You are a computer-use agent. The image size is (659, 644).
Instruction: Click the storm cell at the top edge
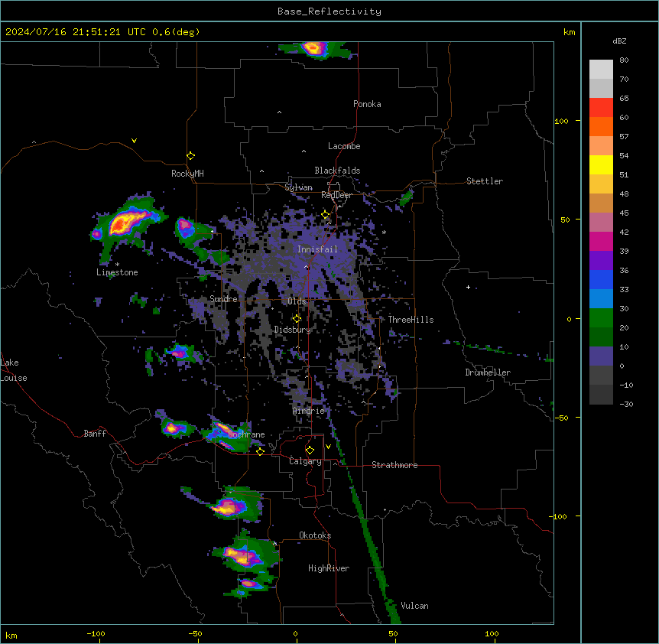pyautogui.click(x=314, y=49)
